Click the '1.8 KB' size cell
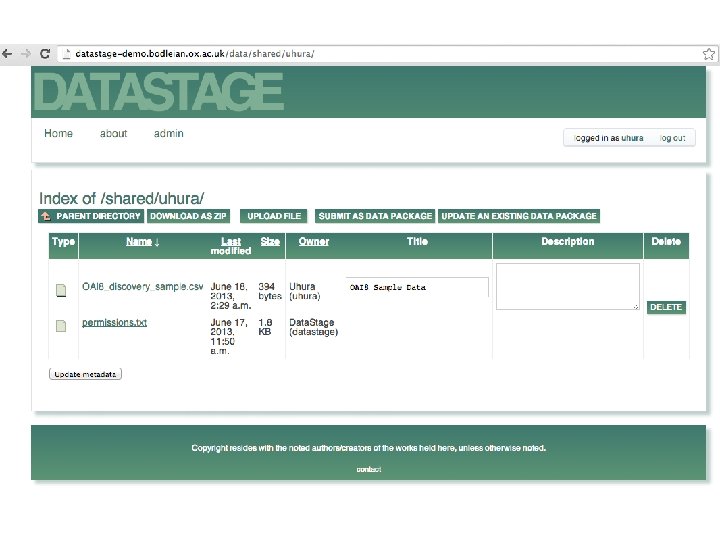The height and width of the screenshot is (540, 720). pos(265,327)
